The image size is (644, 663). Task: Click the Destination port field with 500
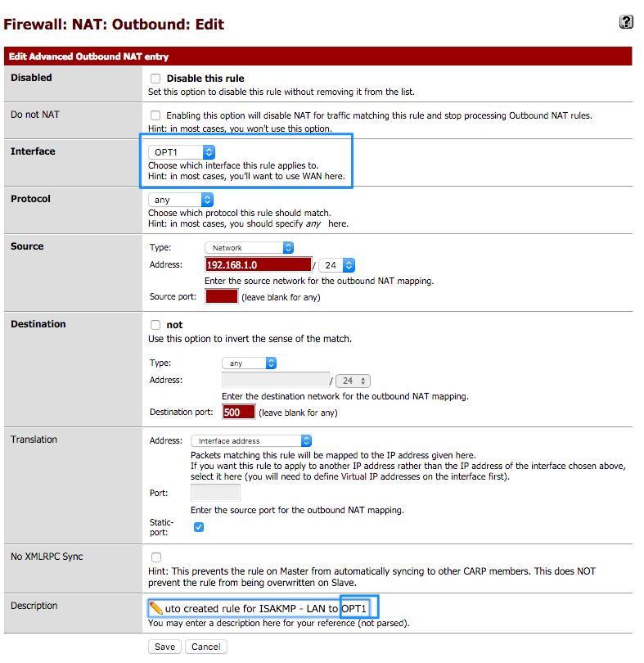point(238,413)
